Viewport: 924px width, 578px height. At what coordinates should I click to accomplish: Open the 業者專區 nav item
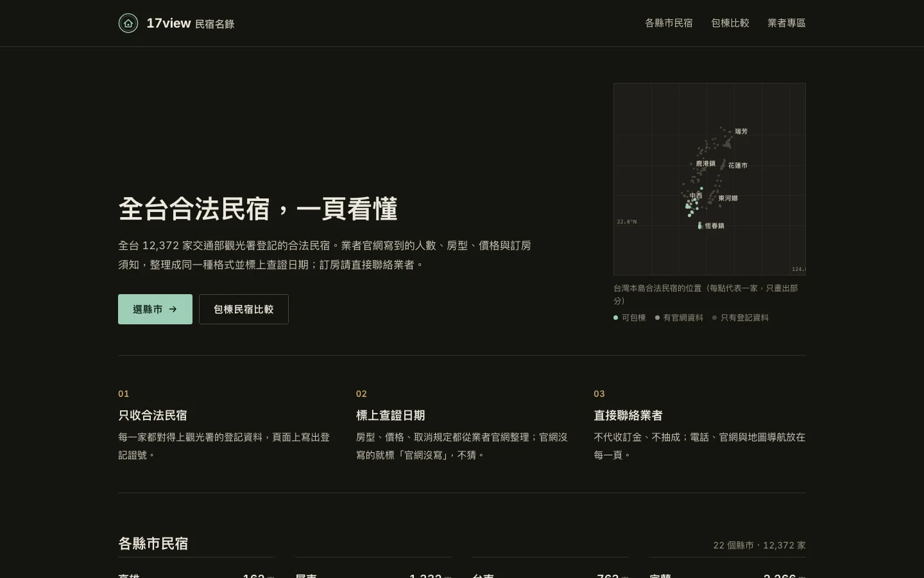(787, 23)
